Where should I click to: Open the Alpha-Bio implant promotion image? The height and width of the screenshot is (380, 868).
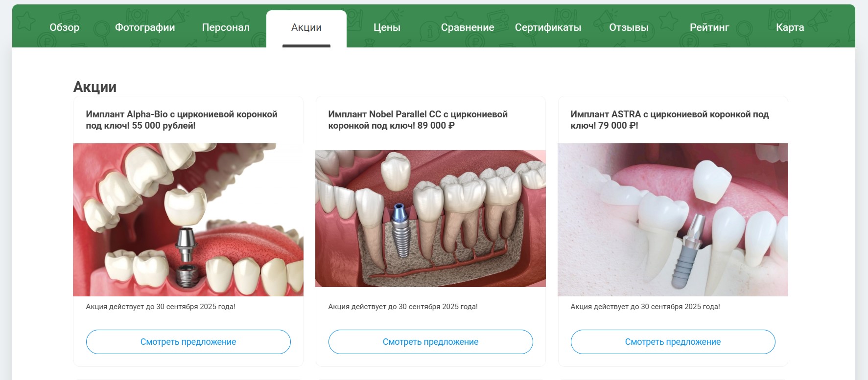pyautogui.click(x=188, y=220)
